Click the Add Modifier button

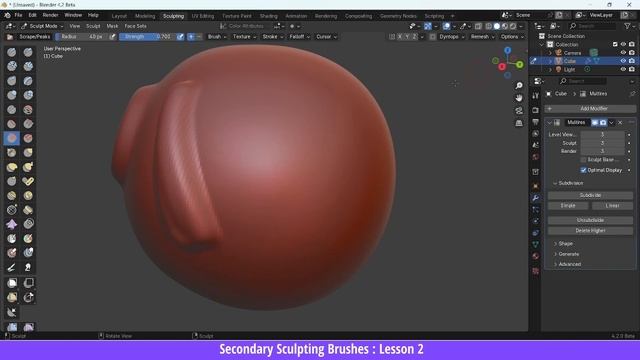point(590,109)
